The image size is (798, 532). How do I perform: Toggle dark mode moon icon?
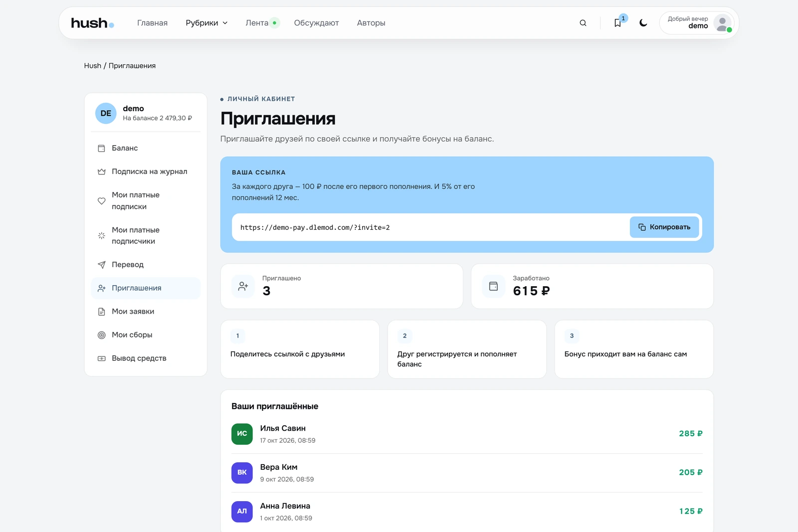coord(643,23)
